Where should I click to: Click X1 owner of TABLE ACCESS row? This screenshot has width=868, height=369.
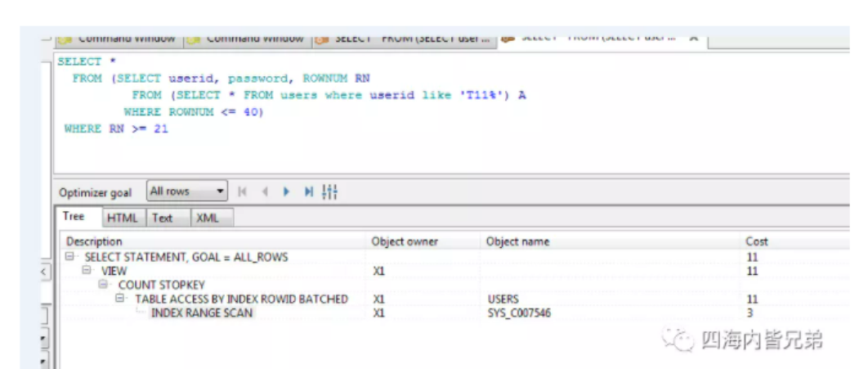[x=379, y=299]
